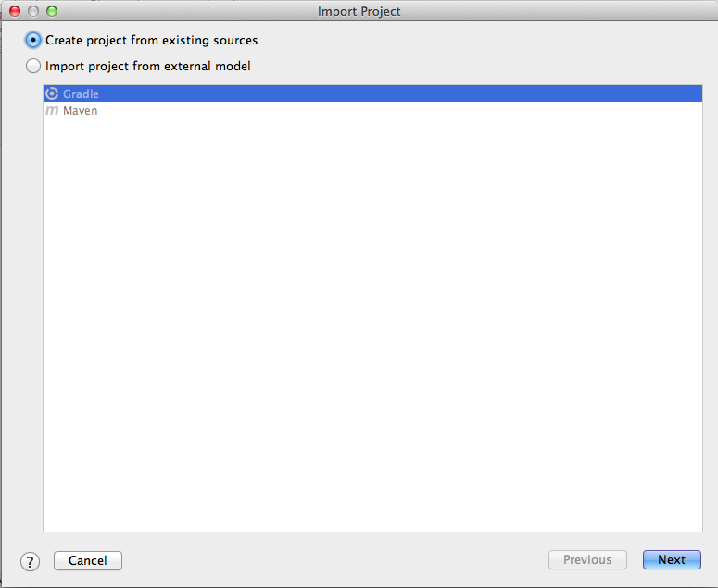Close the Import Project dialog window
This screenshot has height=588, width=718.
tap(15, 11)
